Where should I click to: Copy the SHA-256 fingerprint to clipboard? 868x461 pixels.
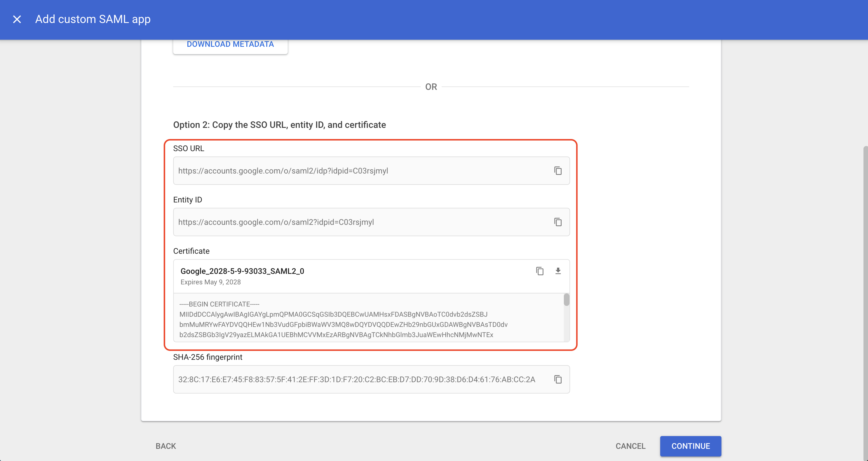click(x=558, y=379)
